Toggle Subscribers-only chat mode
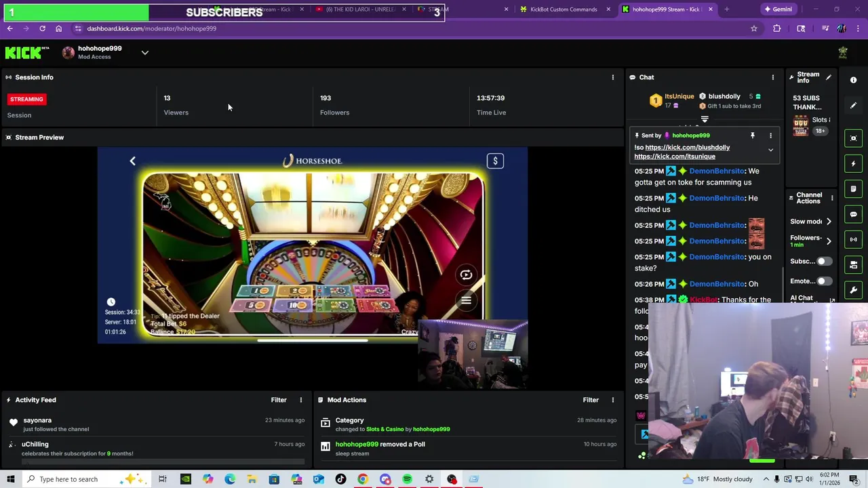868x488 pixels. click(823, 261)
